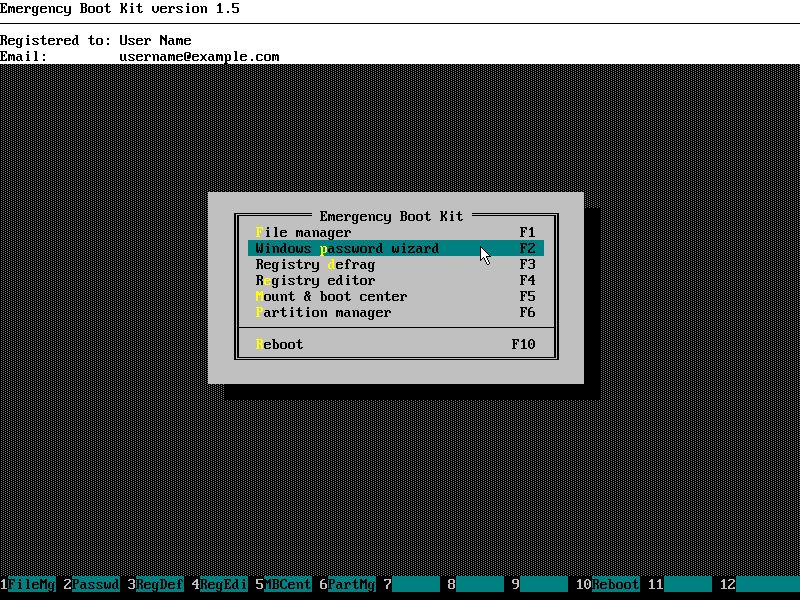The image size is (800, 600).
Task: Launch Registry defrag menu item
Action: (x=395, y=264)
